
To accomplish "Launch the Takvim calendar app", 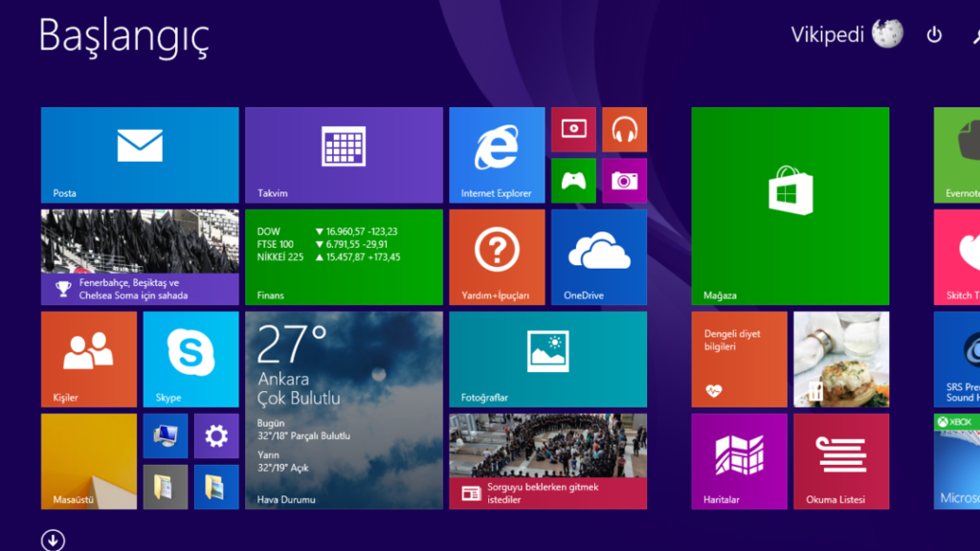I will (345, 155).
